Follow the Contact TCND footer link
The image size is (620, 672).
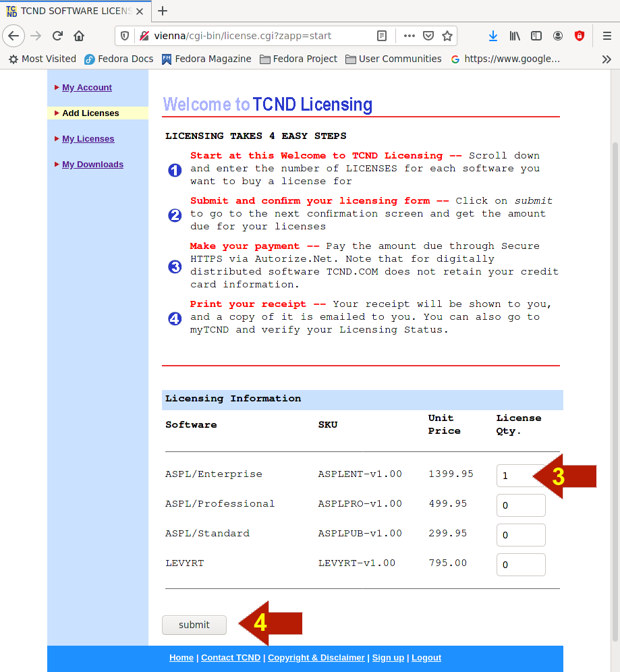tap(230, 658)
